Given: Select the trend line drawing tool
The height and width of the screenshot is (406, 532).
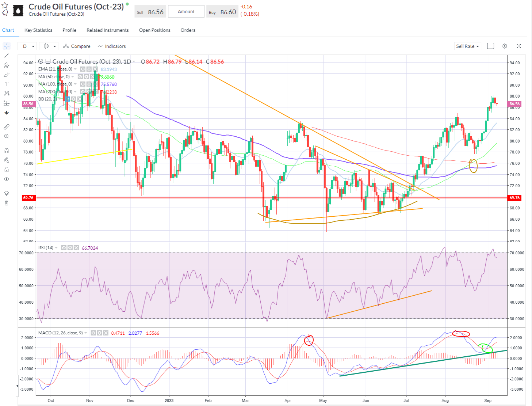Looking at the screenshot, I should (x=7, y=56).
